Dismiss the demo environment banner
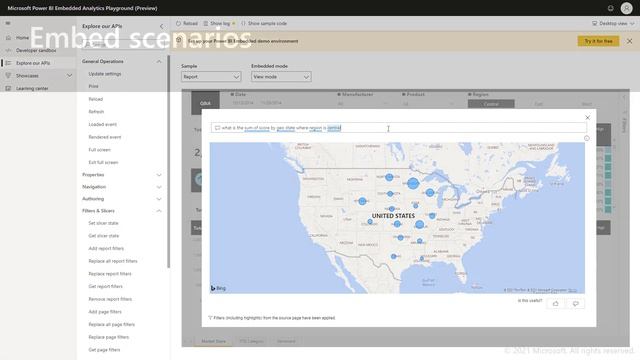The image size is (640, 360). pos(629,41)
